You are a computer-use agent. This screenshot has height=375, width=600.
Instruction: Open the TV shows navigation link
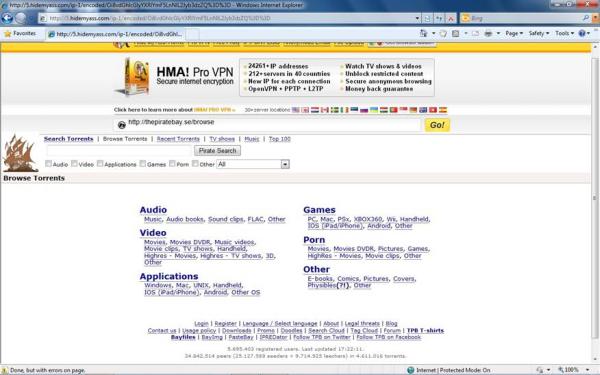(222, 139)
